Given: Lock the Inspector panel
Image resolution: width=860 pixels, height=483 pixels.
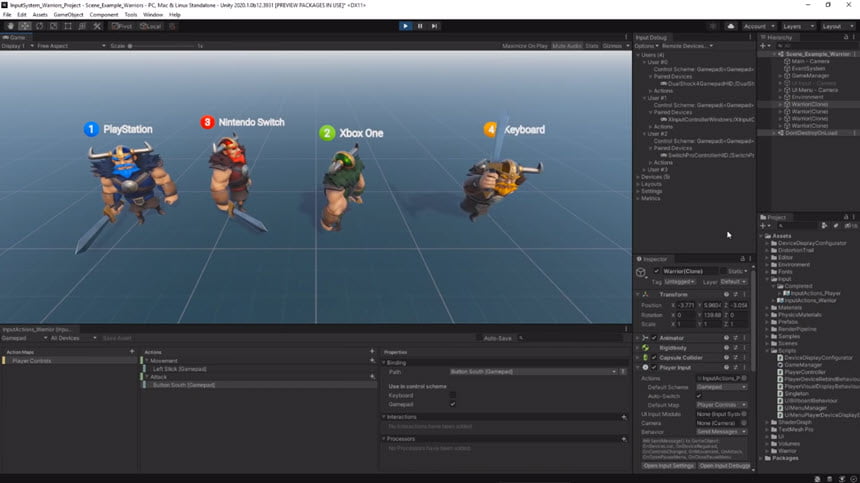Looking at the screenshot, I should pyautogui.click(x=743, y=259).
